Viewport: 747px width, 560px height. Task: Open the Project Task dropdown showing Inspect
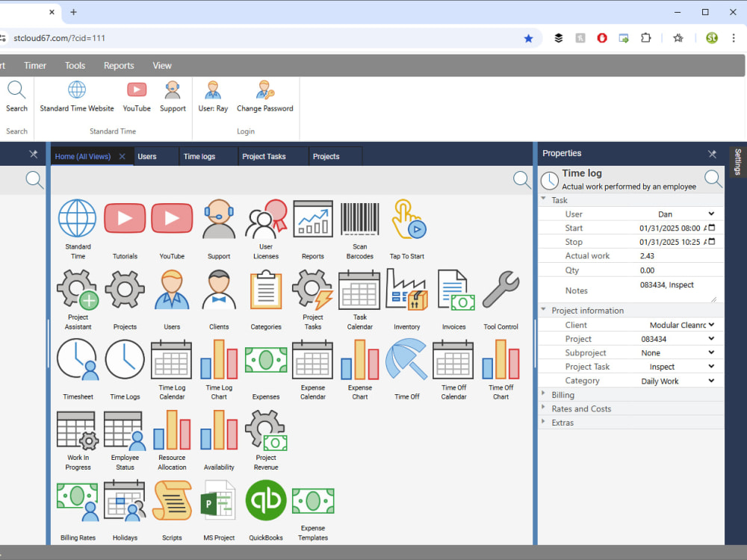(677, 367)
